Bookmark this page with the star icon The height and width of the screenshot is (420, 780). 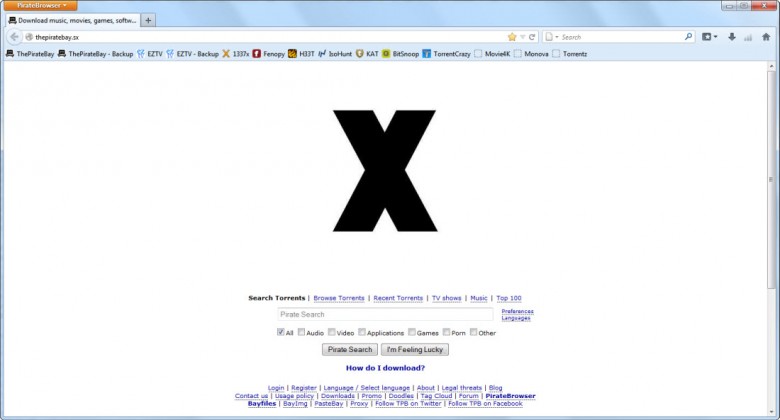(512, 37)
